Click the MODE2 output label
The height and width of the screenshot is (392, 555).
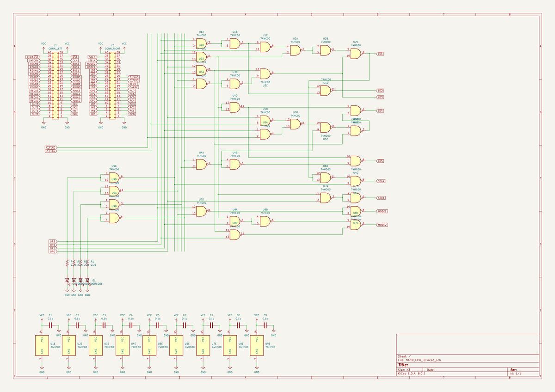[382, 224]
